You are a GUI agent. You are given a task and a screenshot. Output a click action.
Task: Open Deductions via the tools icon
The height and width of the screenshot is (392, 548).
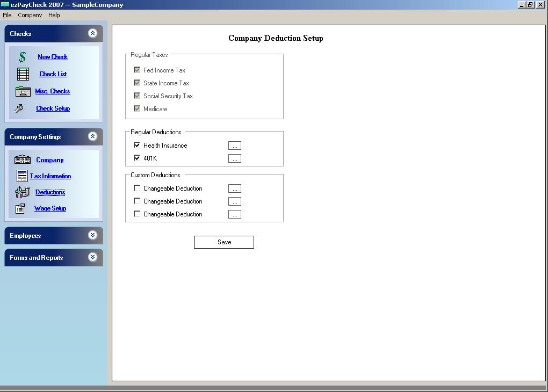pos(21,192)
